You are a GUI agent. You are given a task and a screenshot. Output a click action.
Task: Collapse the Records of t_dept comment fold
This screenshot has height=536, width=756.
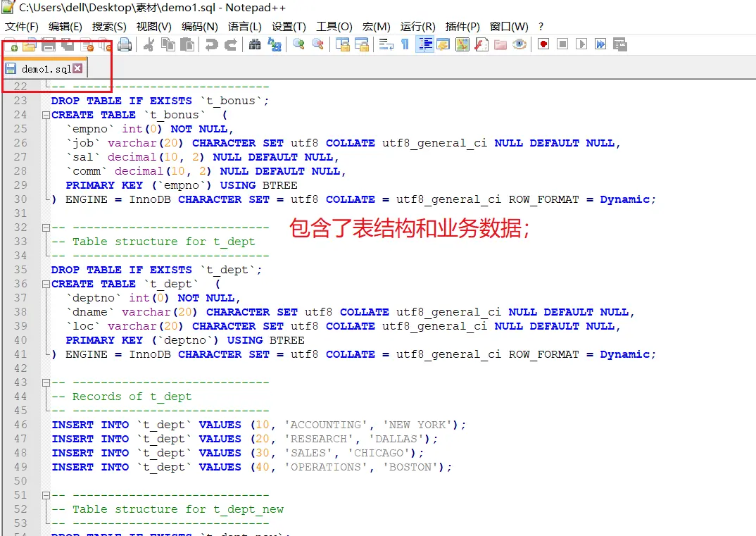(46, 383)
